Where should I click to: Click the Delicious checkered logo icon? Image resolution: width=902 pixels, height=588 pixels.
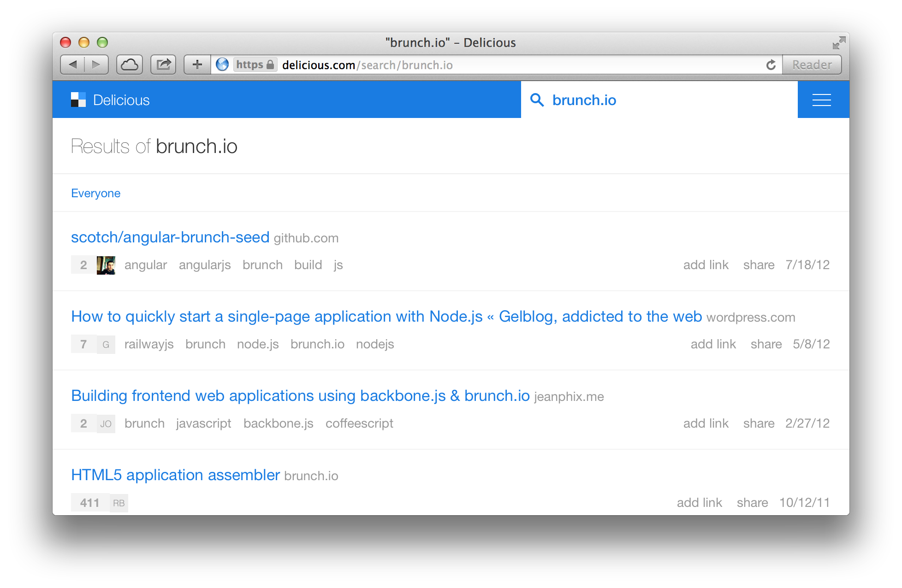pyautogui.click(x=78, y=100)
